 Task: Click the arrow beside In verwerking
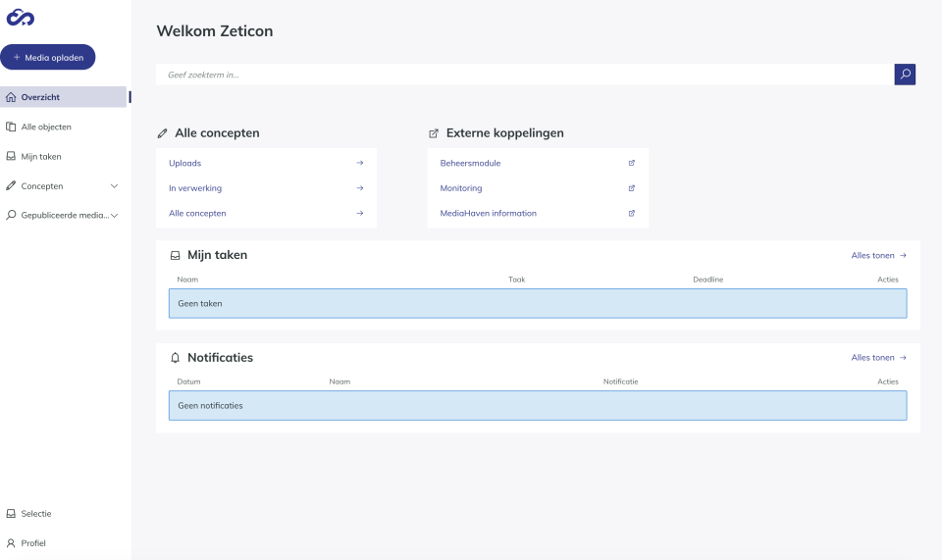360,188
